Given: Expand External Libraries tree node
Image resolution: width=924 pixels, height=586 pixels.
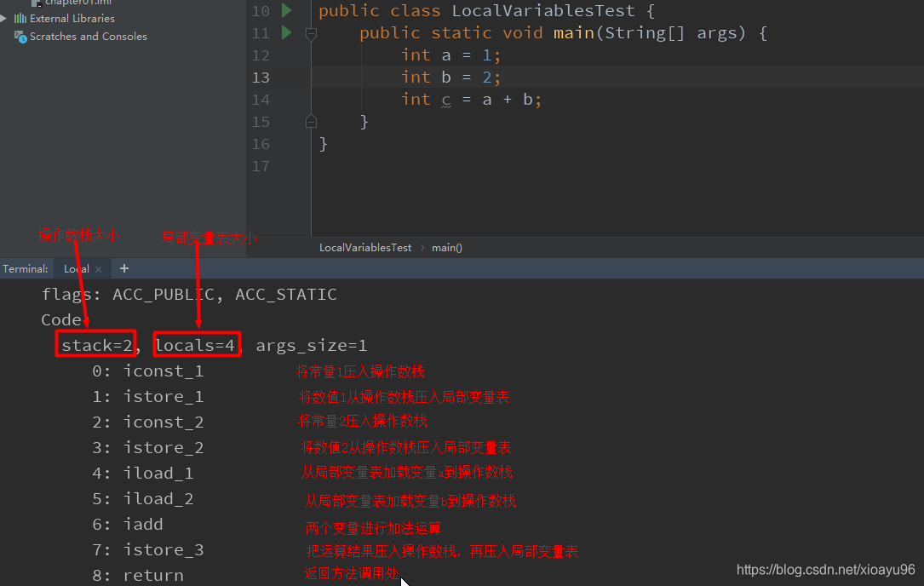Looking at the screenshot, I should [3, 18].
